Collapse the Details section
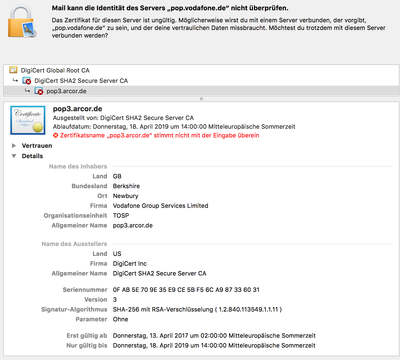The height and width of the screenshot is (360, 400). 14,156
